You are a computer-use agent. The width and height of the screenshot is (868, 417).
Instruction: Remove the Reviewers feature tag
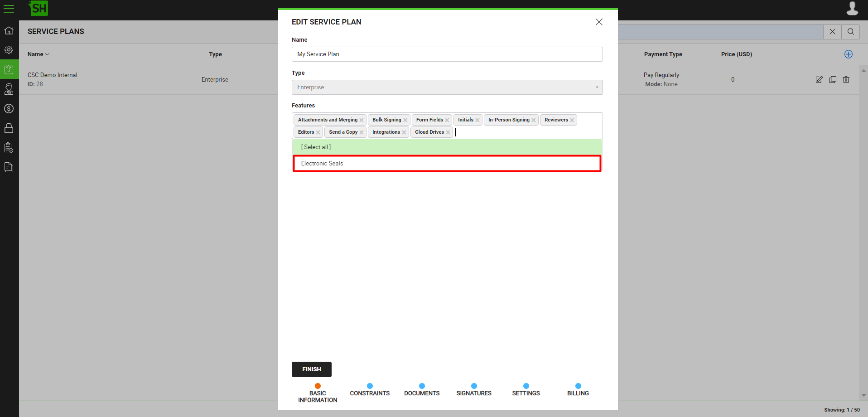[572, 120]
